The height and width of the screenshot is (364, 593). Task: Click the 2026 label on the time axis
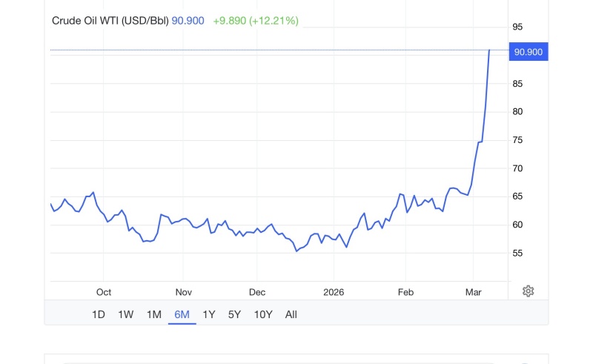click(335, 292)
